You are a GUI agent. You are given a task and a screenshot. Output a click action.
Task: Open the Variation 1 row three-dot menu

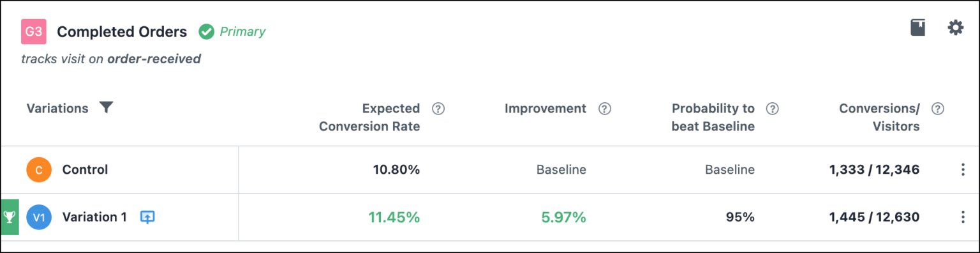[963, 217]
